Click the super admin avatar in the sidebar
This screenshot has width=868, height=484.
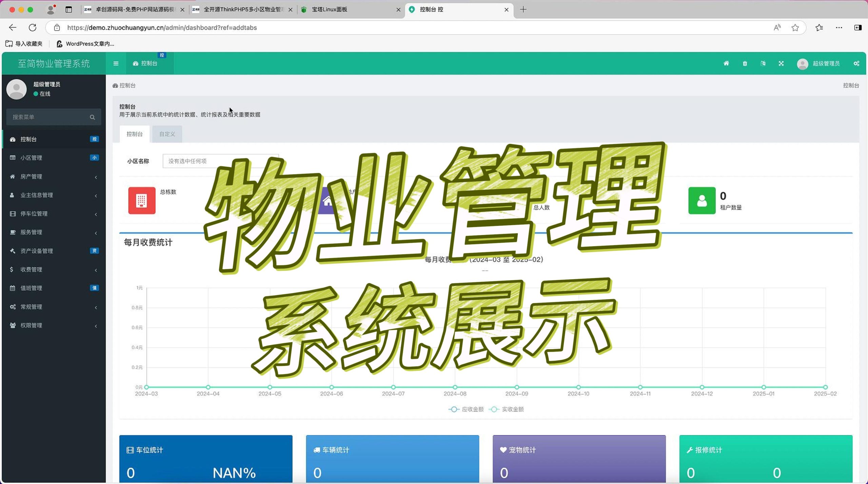coord(16,89)
